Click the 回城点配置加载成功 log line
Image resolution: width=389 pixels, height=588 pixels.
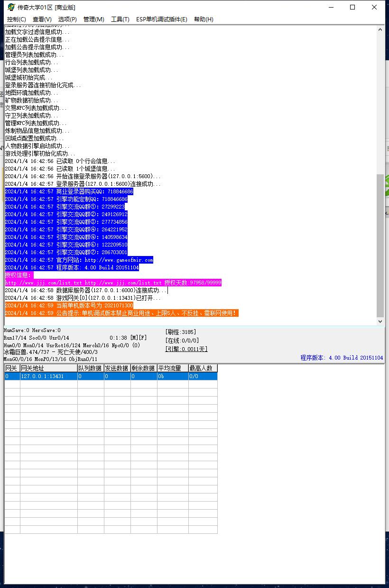(x=34, y=138)
